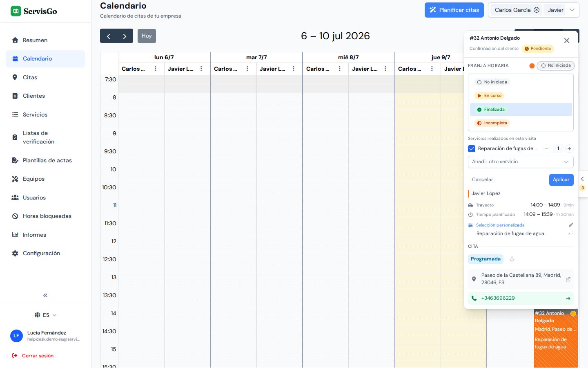This screenshot has width=588, height=368.
Task: Uncheck the Reparación de fugas de agua service
Action: (472, 148)
